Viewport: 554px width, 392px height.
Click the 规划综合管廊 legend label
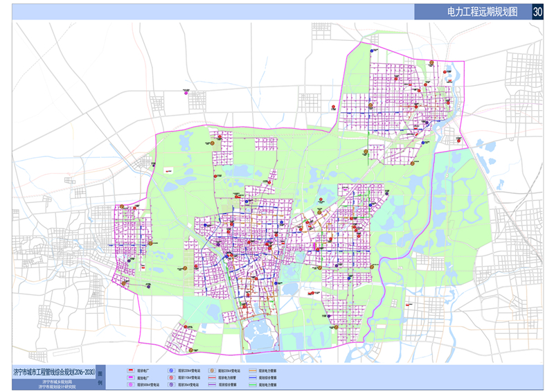tap(267, 378)
